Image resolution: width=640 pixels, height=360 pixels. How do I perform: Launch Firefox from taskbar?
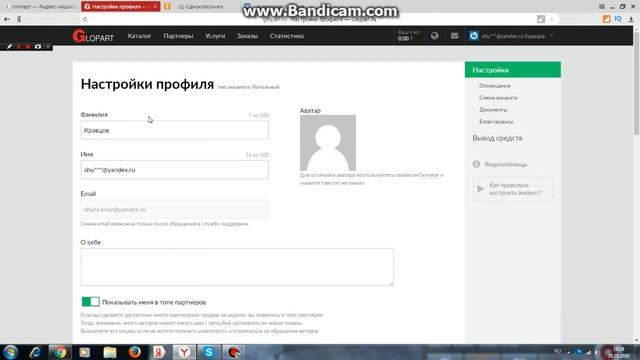(135, 352)
